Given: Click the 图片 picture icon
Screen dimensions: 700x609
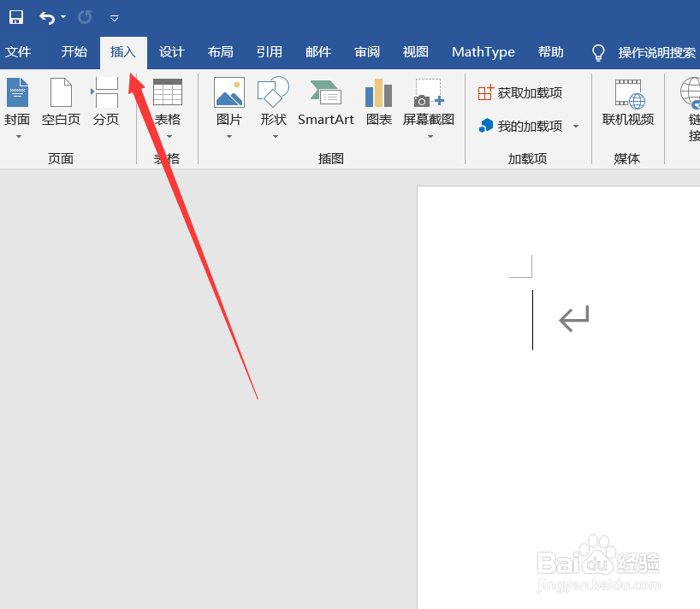Looking at the screenshot, I should click(x=229, y=92).
